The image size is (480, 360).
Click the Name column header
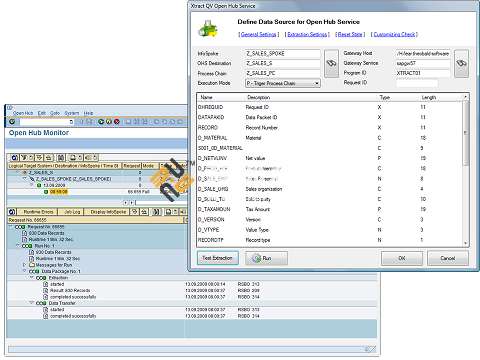coord(207,97)
